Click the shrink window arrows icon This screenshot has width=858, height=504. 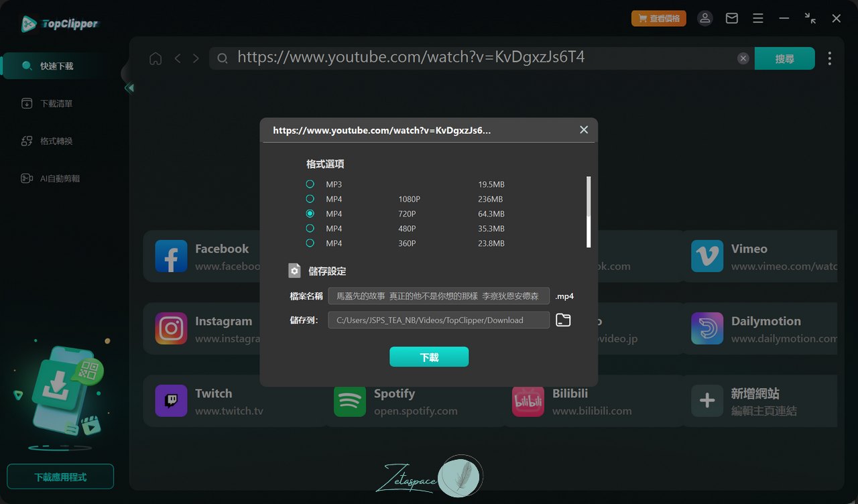click(x=810, y=19)
